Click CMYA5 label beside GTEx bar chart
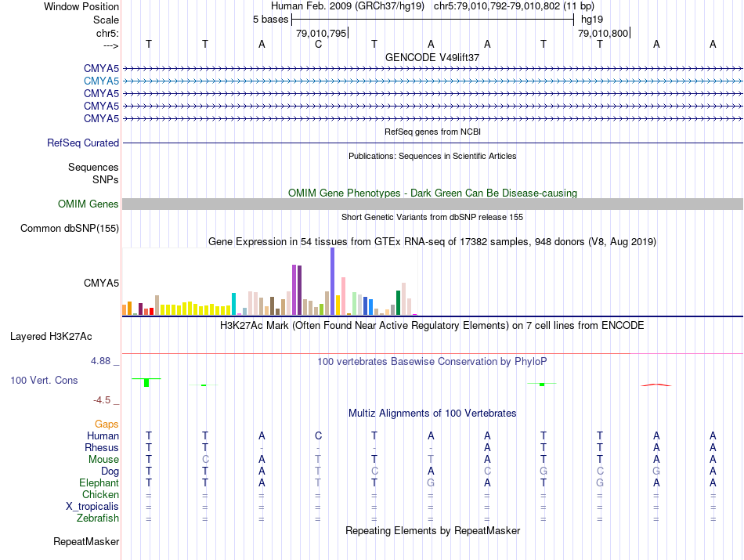 click(101, 284)
